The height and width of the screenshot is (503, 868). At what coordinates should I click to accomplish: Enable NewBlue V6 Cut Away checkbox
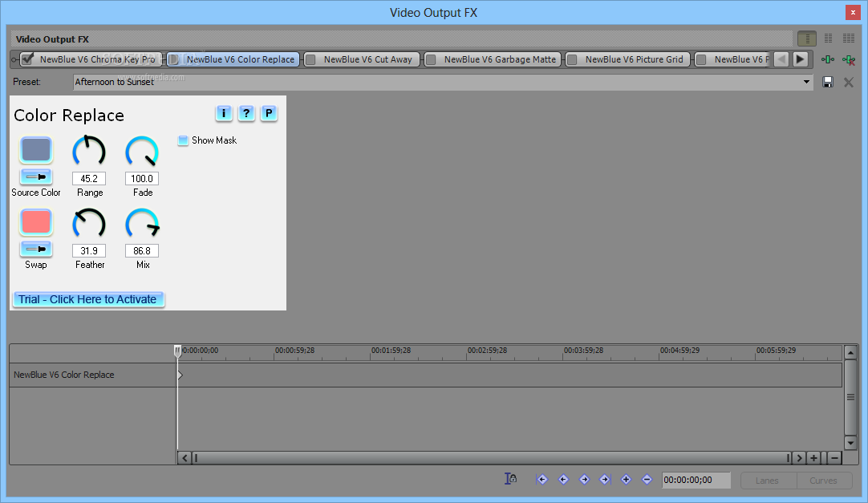[311, 59]
